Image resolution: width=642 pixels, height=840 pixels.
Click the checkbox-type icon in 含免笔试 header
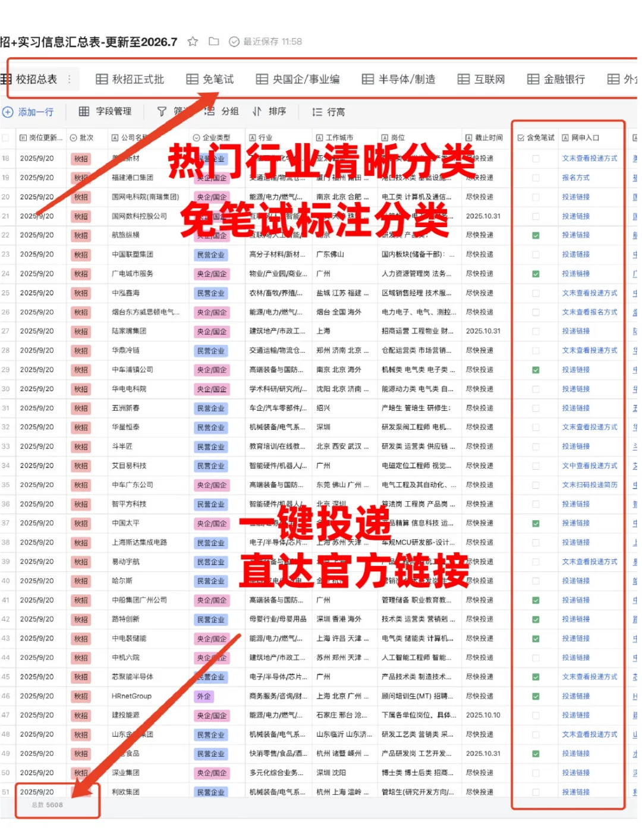[x=521, y=138]
